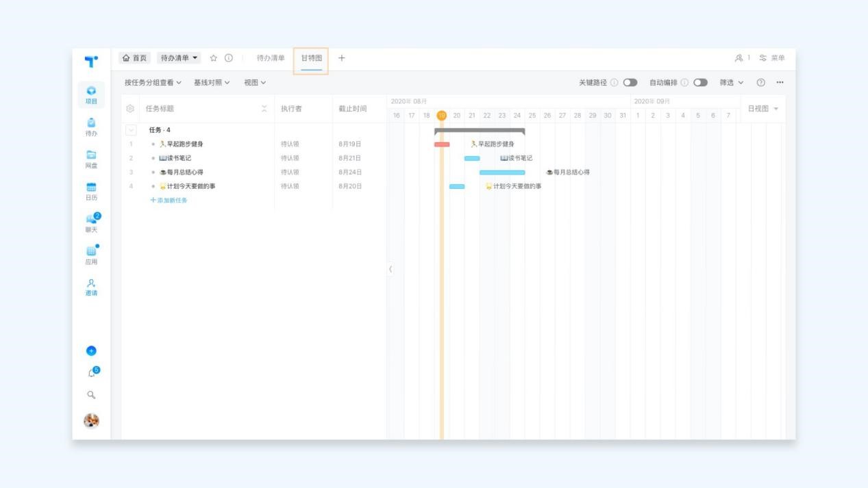Click the Teambition logo at top left
This screenshot has width=868, height=488.
pyautogui.click(x=91, y=61)
